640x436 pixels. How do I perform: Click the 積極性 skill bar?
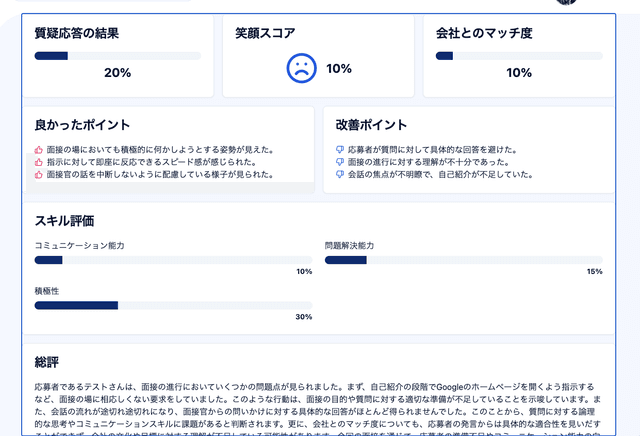173,305
